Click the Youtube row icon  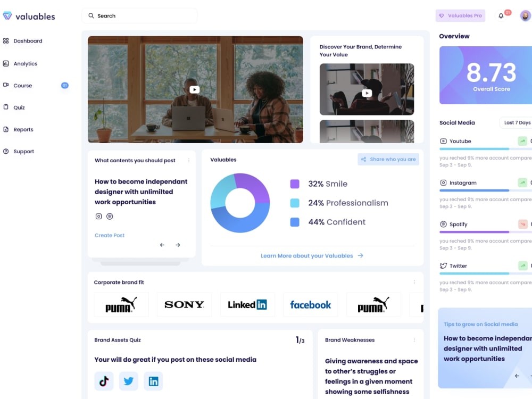[443, 141]
